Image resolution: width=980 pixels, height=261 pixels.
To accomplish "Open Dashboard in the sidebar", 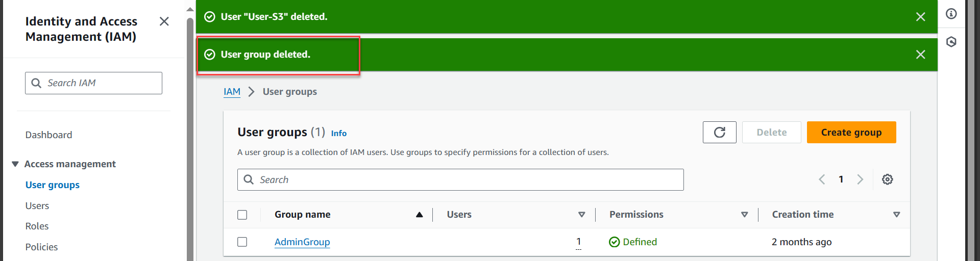I will (49, 135).
